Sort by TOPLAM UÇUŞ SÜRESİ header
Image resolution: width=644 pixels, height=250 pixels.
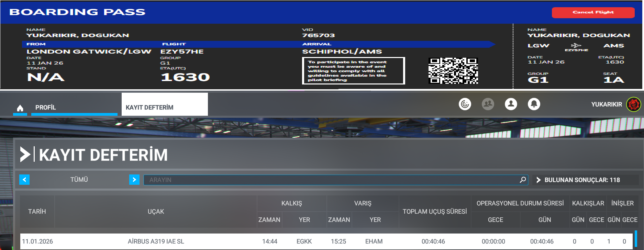pyautogui.click(x=435, y=212)
